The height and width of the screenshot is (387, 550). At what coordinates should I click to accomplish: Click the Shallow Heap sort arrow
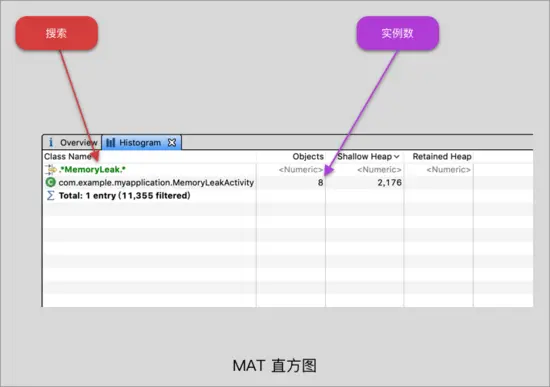point(397,157)
